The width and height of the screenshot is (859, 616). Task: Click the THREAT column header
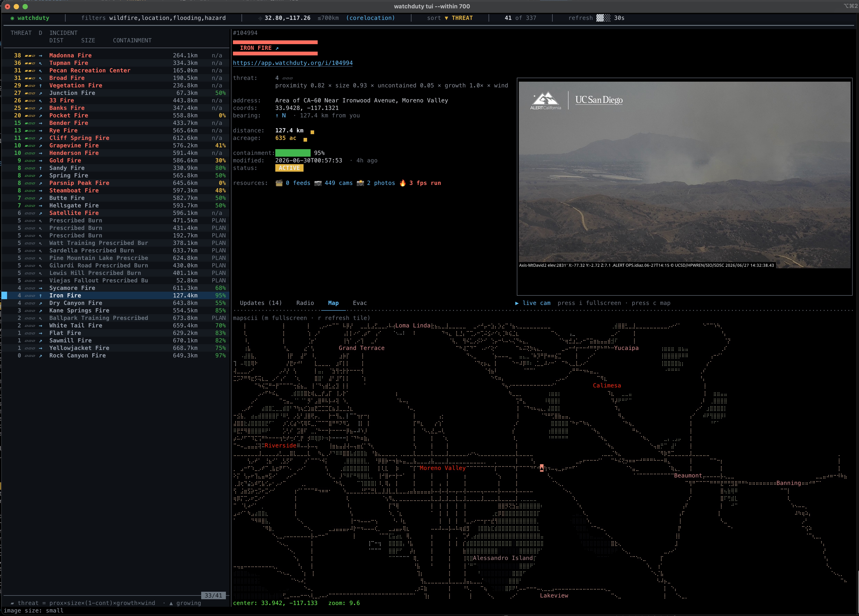21,33
